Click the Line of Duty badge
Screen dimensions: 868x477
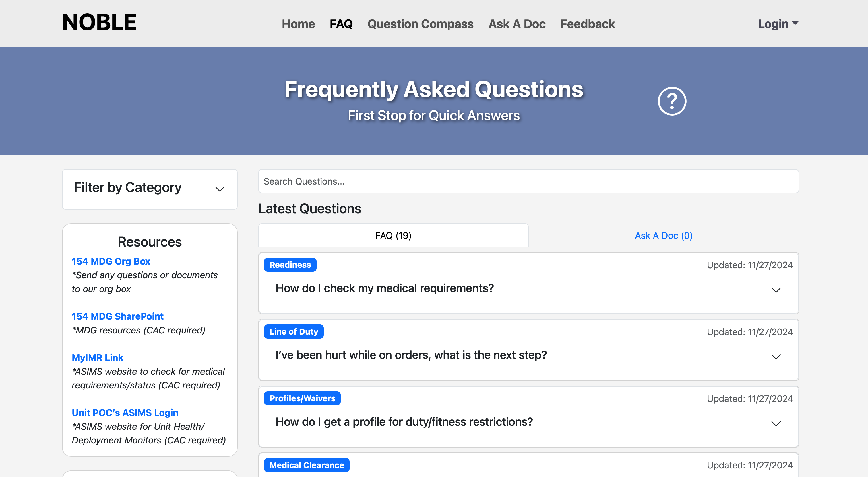pyautogui.click(x=293, y=331)
